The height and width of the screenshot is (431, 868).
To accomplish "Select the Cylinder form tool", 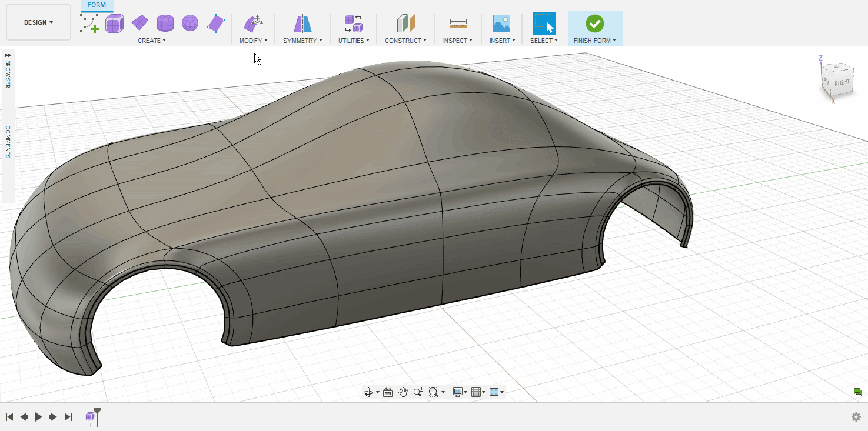I will coord(165,24).
